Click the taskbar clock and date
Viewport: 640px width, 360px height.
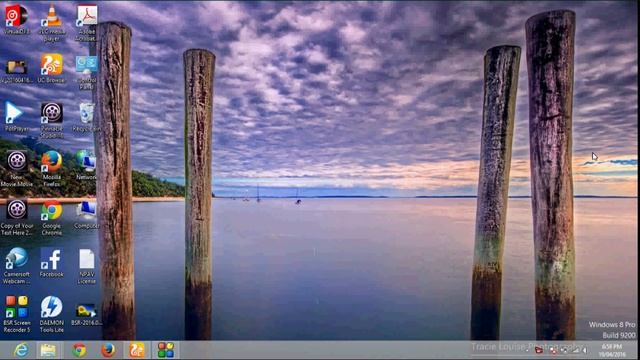(x=612, y=350)
